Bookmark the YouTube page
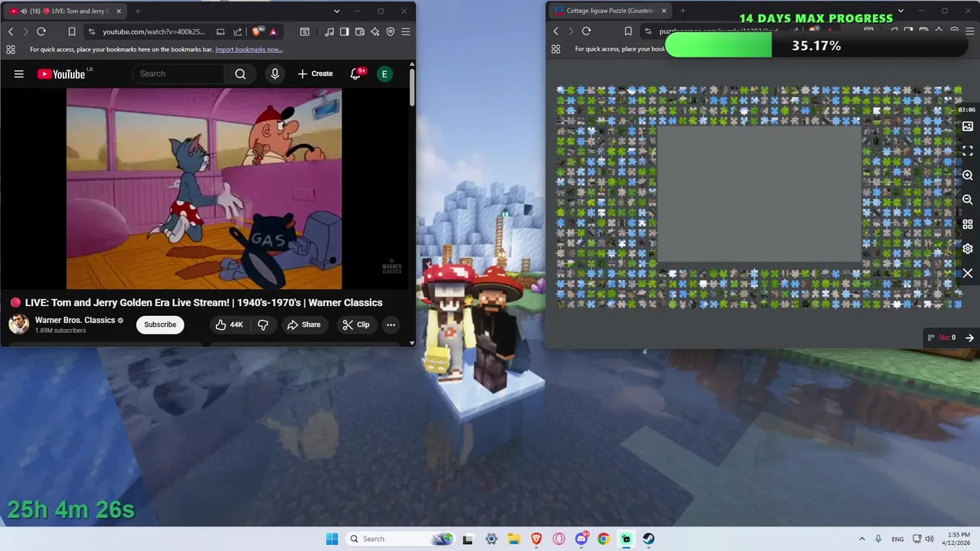The height and width of the screenshot is (551, 980). (x=72, y=31)
